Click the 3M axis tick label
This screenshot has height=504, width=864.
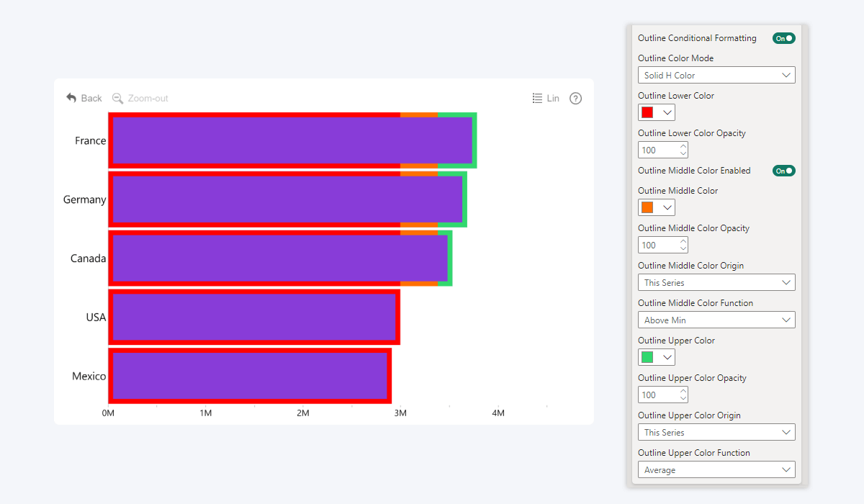400,413
